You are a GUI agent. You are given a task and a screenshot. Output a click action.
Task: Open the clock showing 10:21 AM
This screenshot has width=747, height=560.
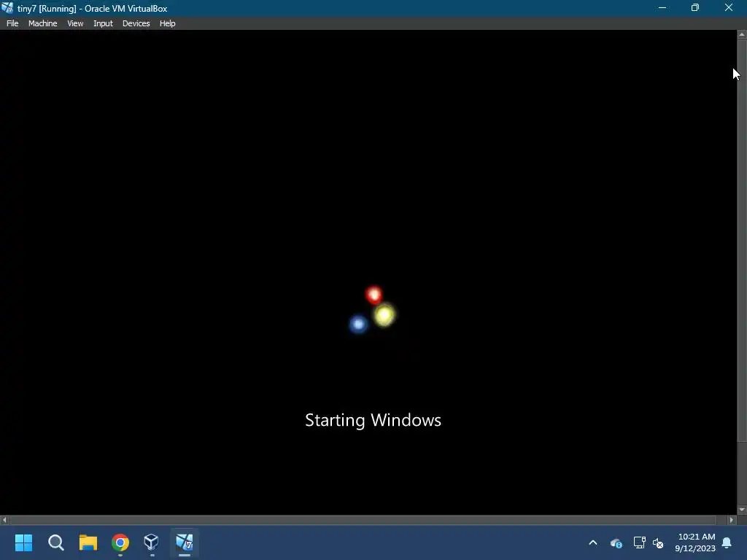tap(695, 542)
